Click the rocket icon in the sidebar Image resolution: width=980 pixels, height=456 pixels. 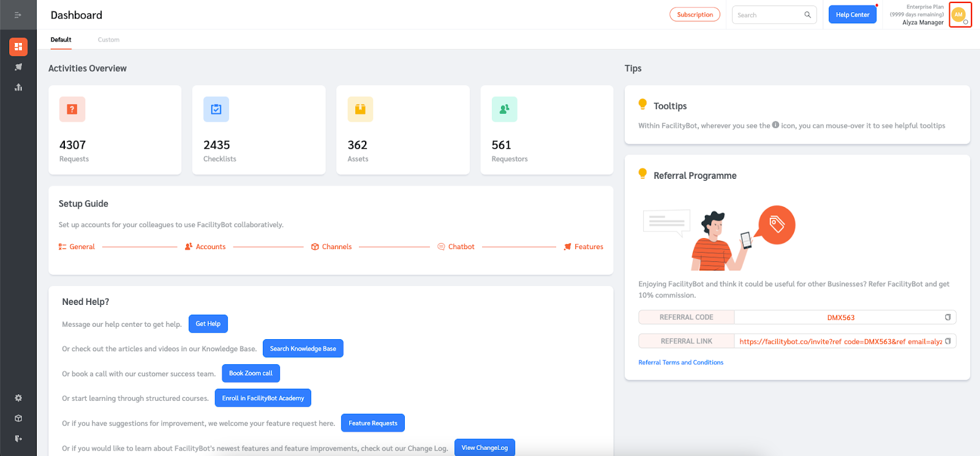18,67
